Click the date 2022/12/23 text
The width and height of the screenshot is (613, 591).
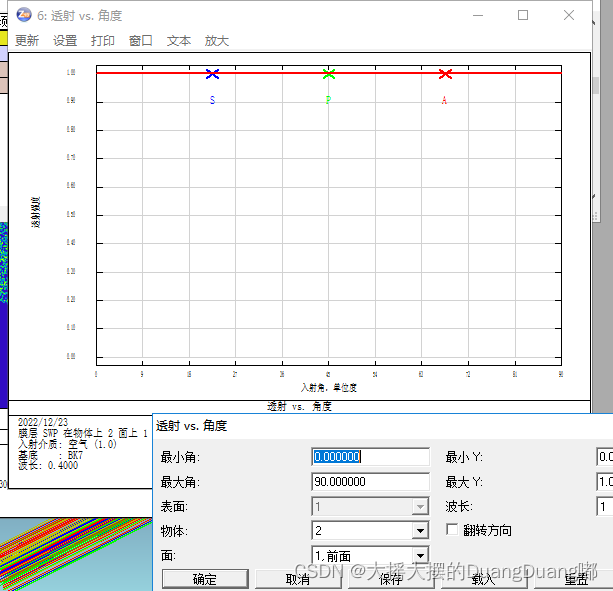pos(43,422)
